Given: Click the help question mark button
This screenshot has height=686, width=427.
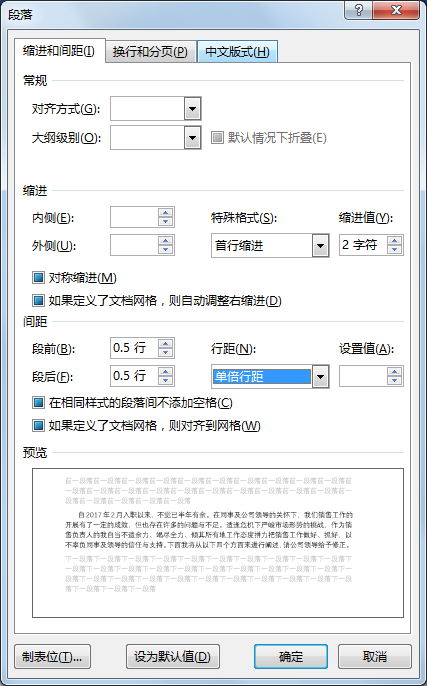Looking at the screenshot, I should (x=358, y=10).
